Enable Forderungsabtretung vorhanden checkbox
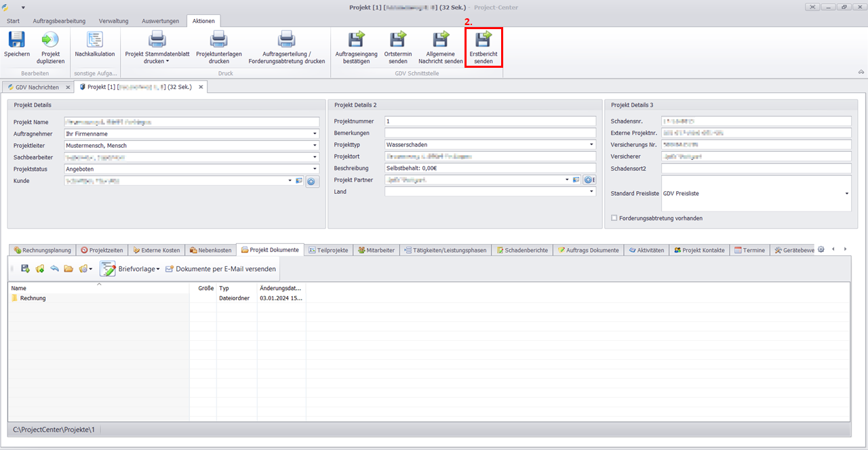 (x=614, y=218)
